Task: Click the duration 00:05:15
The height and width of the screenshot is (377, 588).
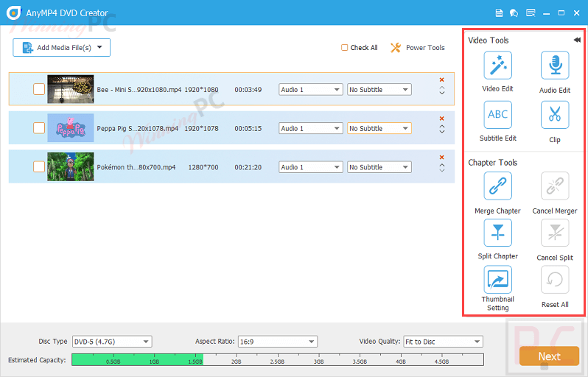Action: pyautogui.click(x=248, y=128)
